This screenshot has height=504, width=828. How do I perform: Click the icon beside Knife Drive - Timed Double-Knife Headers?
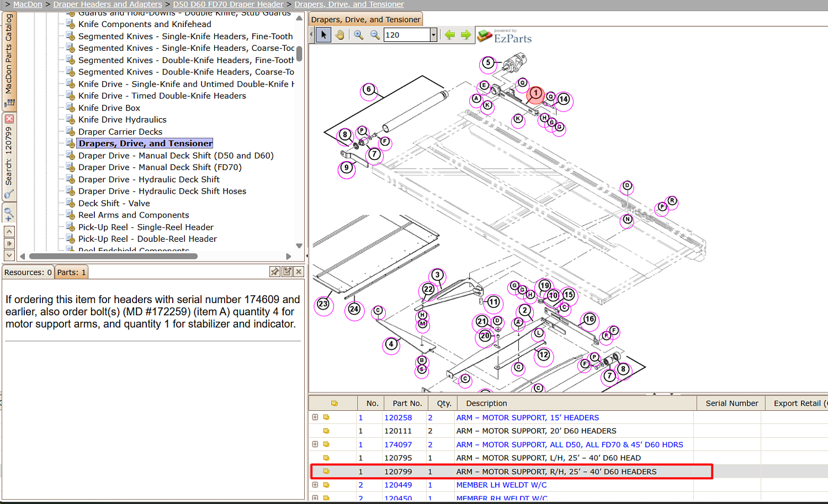coord(71,96)
